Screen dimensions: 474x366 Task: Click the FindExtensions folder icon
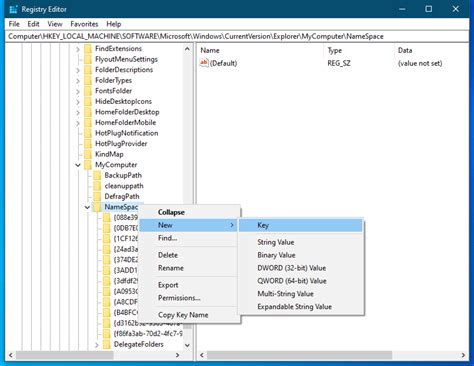tap(88, 49)
